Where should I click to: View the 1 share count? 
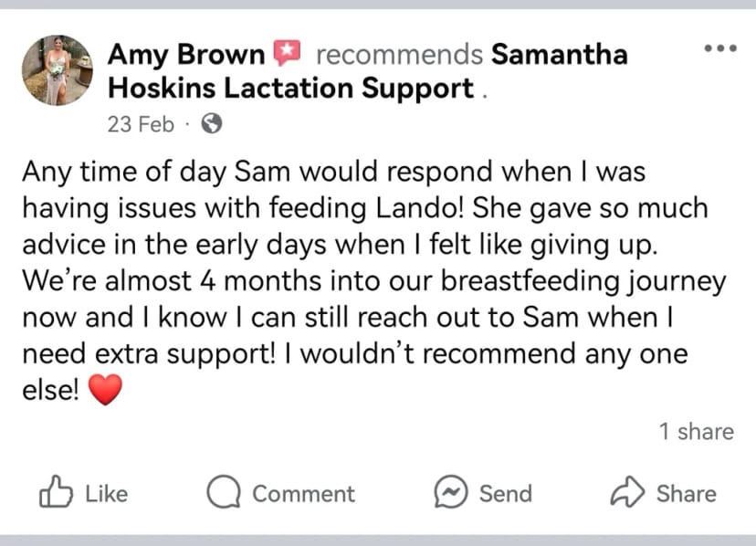pos(697,431)
